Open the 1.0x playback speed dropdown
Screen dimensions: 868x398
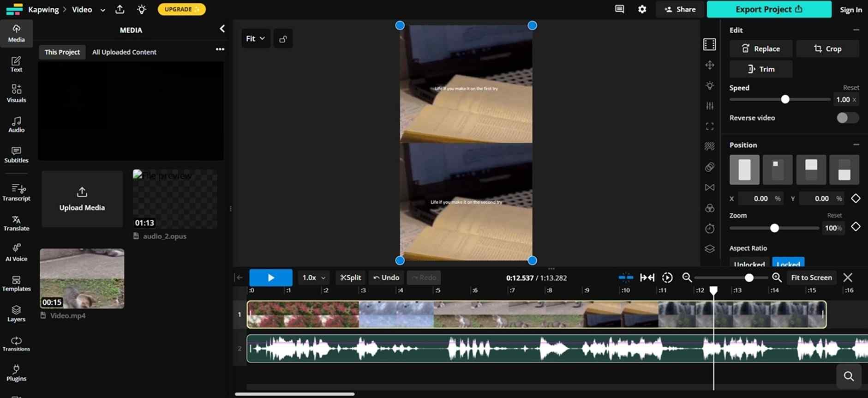313,277
